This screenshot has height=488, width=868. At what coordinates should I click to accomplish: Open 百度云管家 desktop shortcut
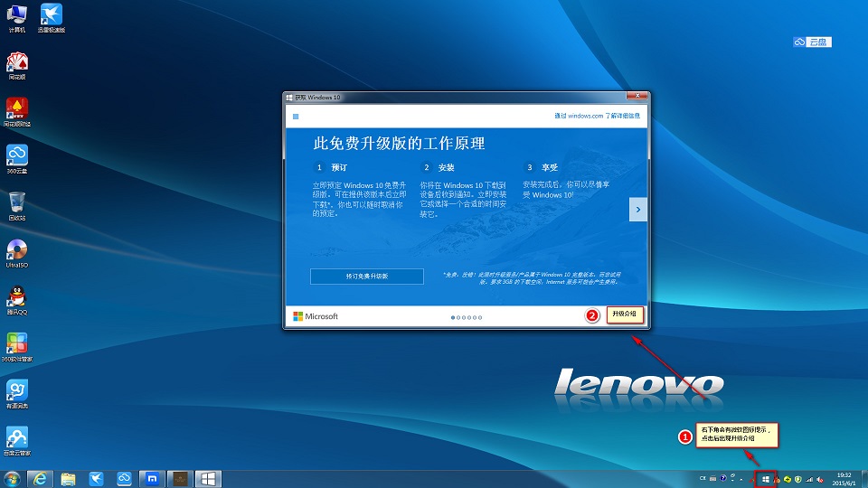point(17,442)
